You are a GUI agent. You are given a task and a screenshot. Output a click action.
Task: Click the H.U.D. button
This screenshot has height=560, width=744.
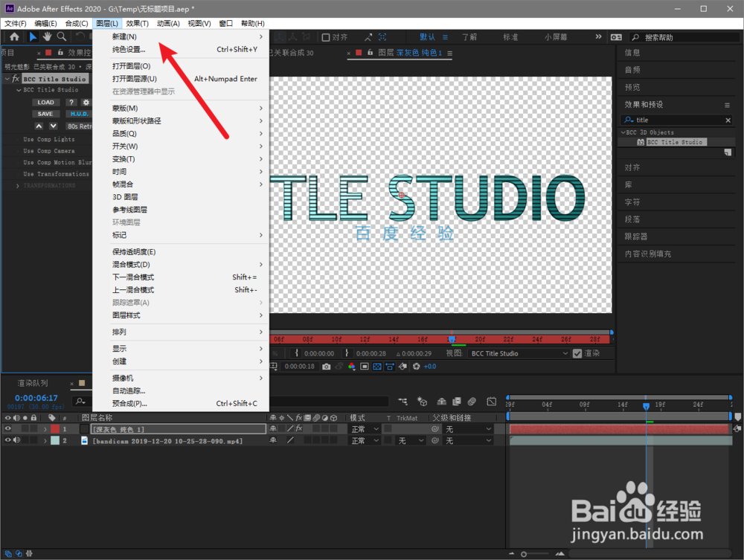click(x=80, y=114)
